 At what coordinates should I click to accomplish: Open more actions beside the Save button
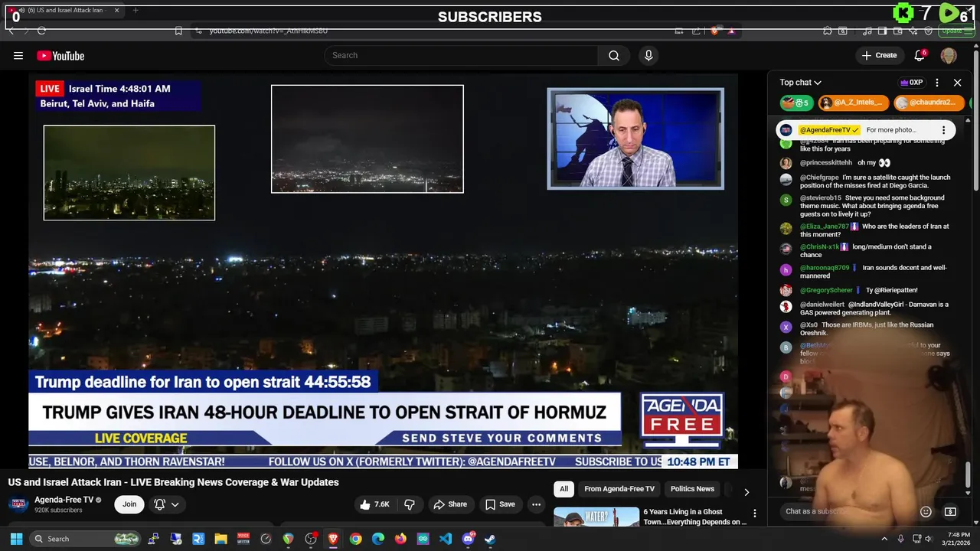pyautogui.click(x=536, y=504)
